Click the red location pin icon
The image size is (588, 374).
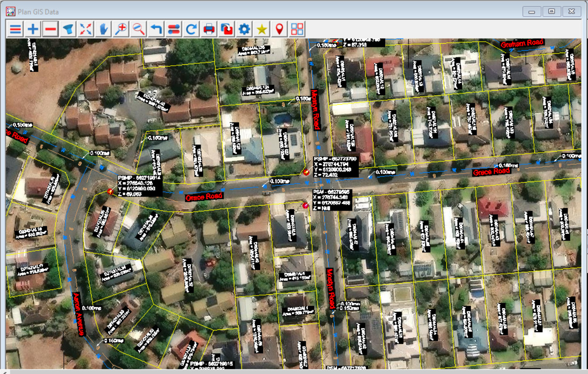(279, 29)
